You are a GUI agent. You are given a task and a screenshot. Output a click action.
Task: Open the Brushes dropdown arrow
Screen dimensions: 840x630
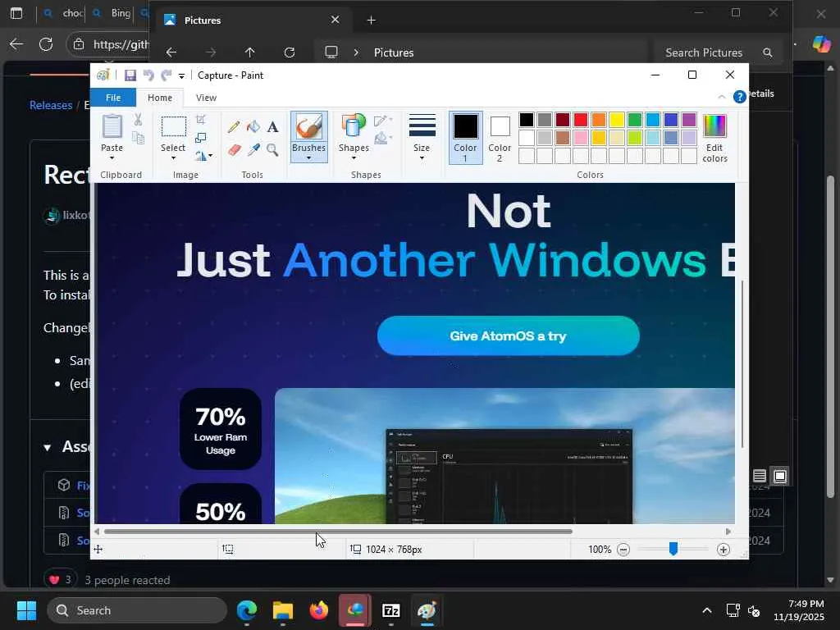pyautogui.click(x=309, y=157)
